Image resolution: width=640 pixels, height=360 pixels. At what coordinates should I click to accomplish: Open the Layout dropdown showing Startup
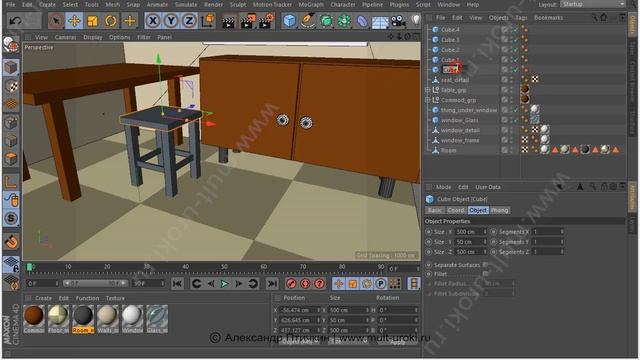[593, 4]
